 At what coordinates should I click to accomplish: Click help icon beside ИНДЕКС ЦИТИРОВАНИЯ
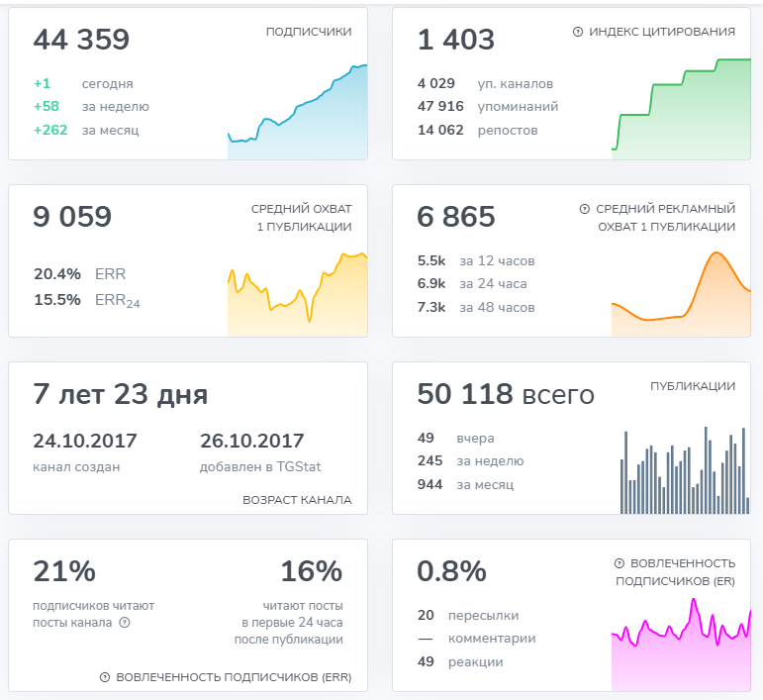[578, 32]
